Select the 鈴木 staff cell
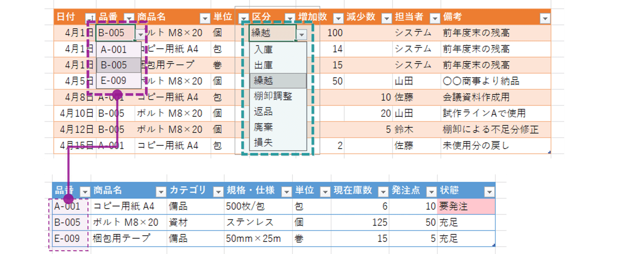 (x=416, y=130)
